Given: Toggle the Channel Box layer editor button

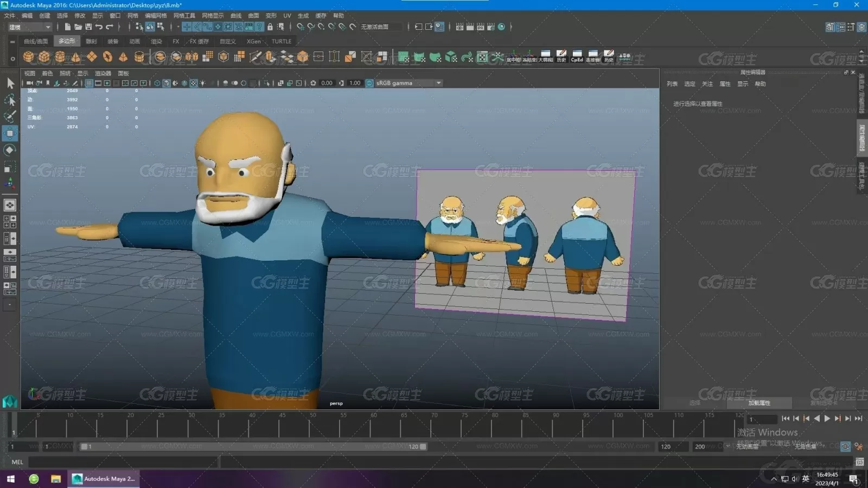Looking at the screenshot, I should point(861,27).
